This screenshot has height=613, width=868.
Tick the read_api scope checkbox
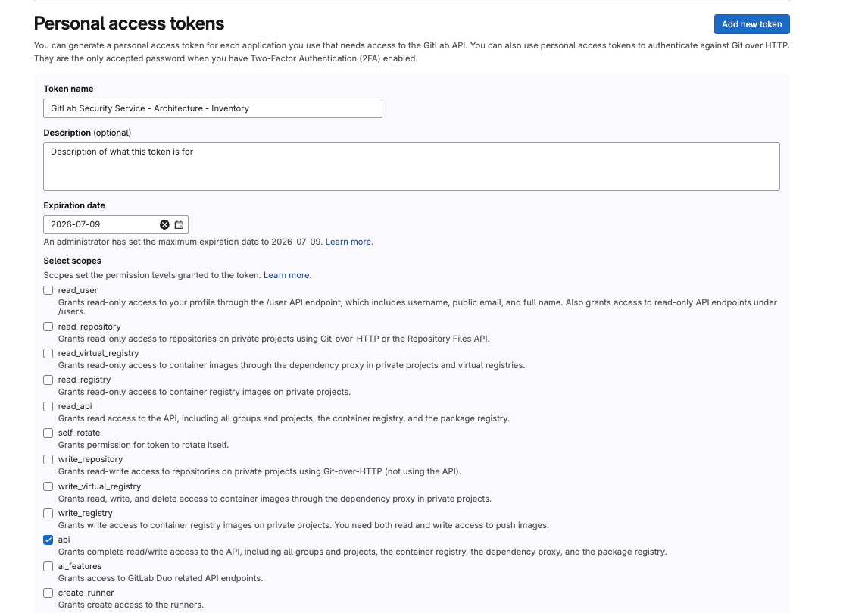click(x=48, y=407)
